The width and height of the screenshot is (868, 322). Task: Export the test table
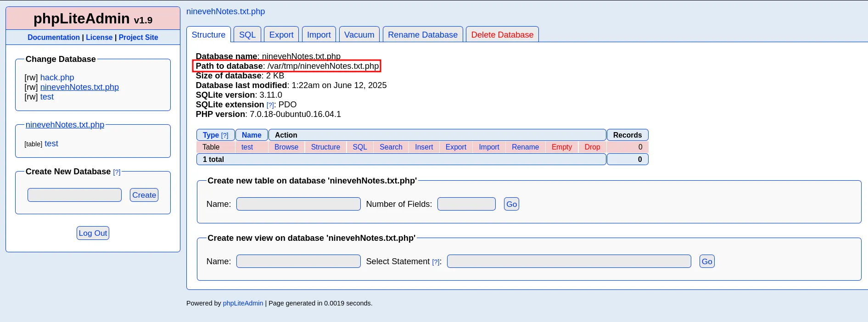pyautogui.click(x=456, y=147)
